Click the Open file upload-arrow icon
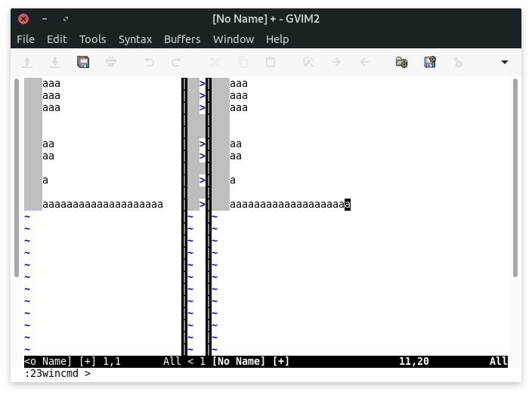This screenshot has height=395, width=532. click(x=27, y=63)
